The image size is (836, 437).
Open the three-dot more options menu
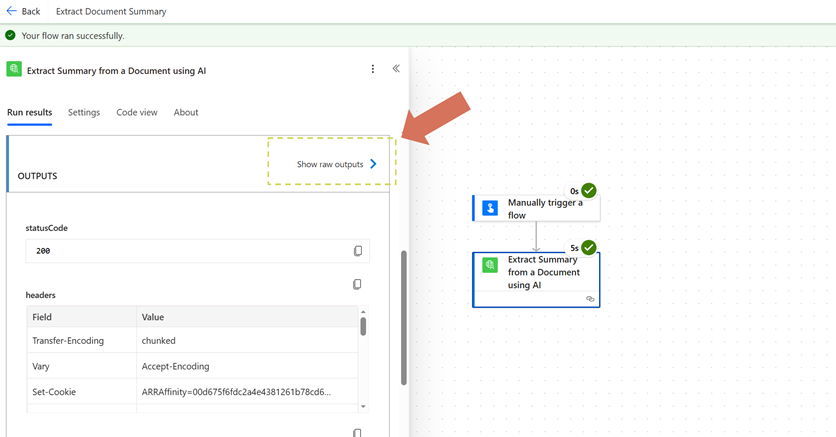[x=373, y=69]
